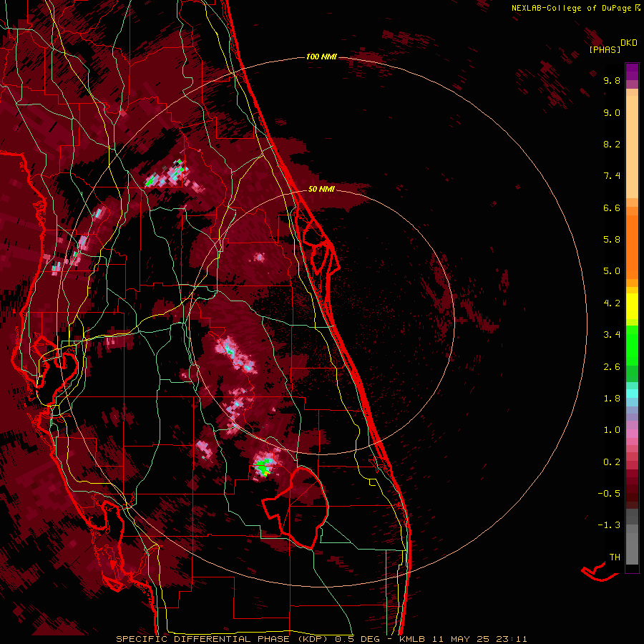Click the 4.2 scale value
This screenshot has height=644, width=644.
(612, 303)
